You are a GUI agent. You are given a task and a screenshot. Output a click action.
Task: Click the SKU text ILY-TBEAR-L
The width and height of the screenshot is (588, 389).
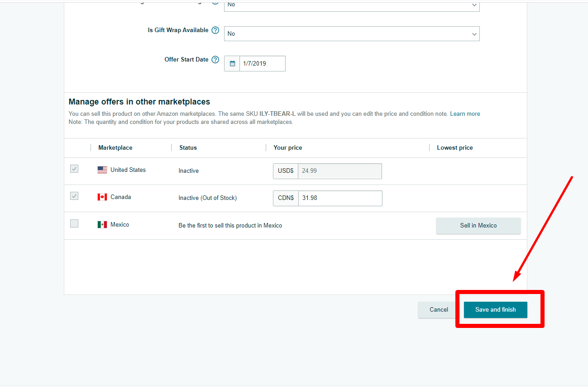(277, 114)
